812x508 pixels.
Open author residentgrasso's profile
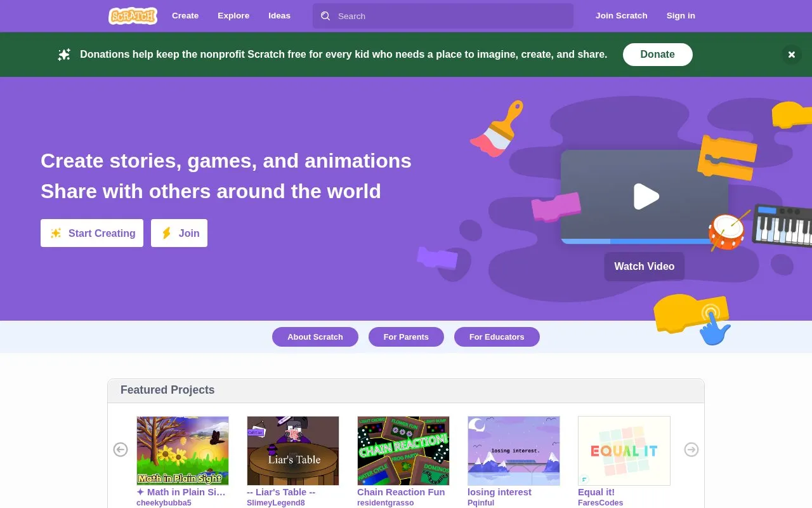(x=386, y=503)
